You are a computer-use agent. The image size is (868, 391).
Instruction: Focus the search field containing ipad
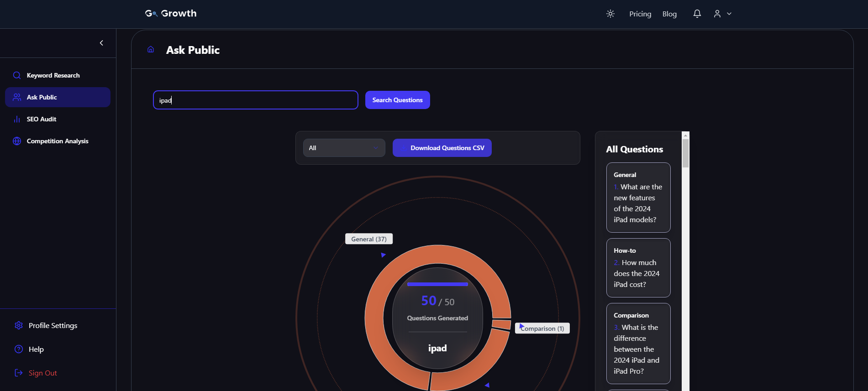tap(256, 100)
